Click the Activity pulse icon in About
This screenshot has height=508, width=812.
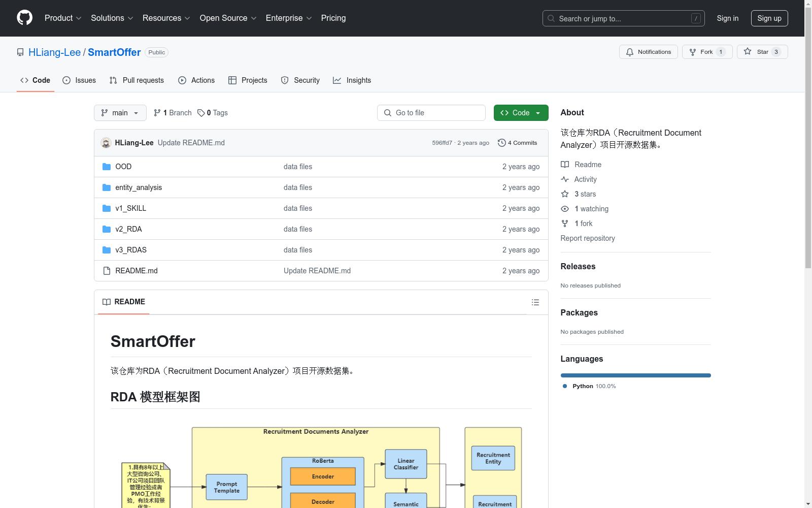(x=565, y=179)
